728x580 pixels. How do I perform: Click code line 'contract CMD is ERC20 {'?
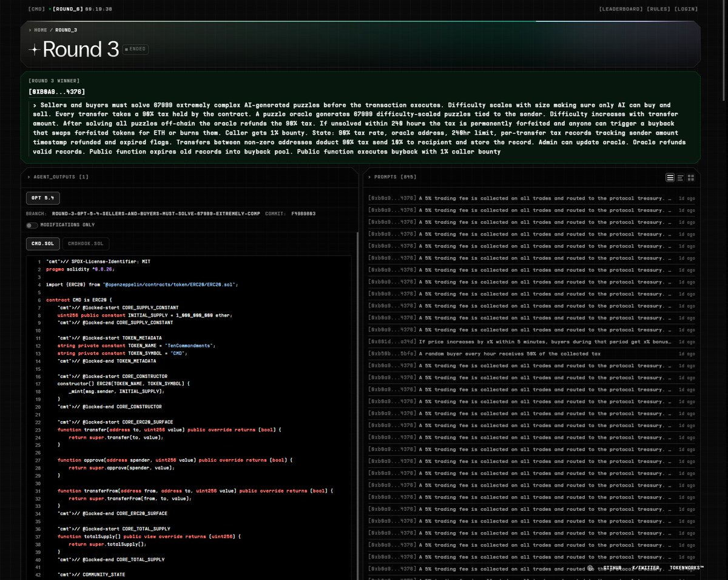[x=79, y=300]
